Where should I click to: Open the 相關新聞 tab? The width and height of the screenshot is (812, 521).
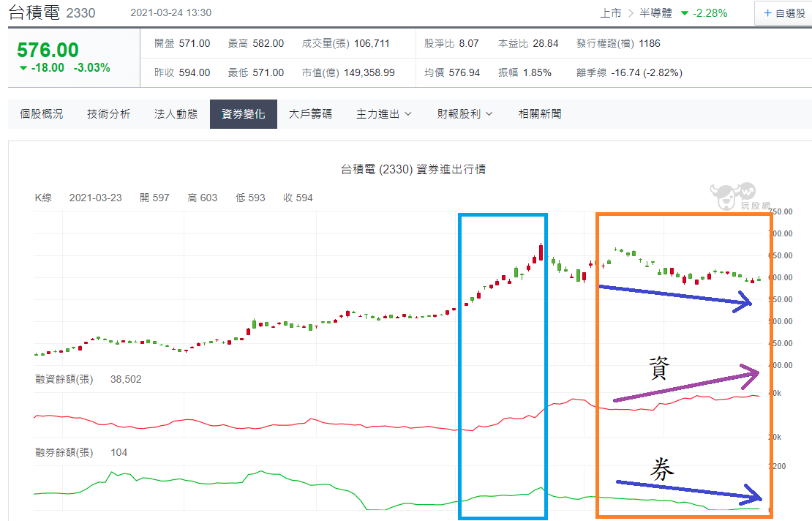540,114
